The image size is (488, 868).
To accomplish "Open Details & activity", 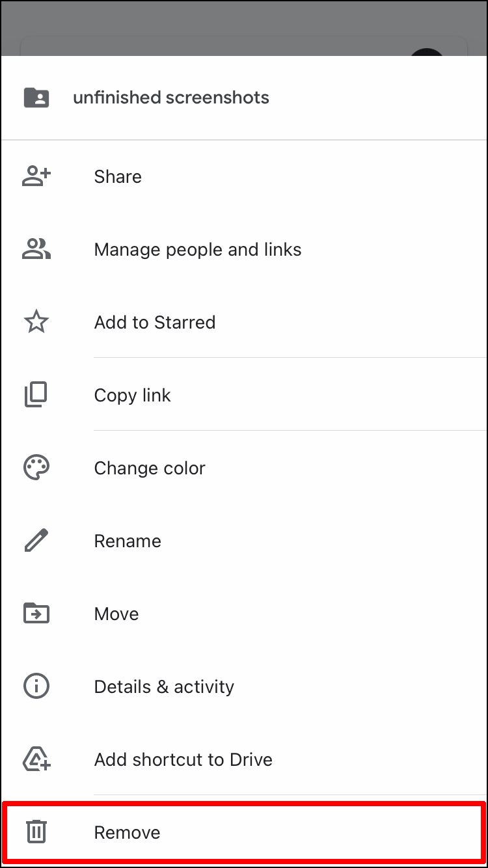I will pos(164,686).
